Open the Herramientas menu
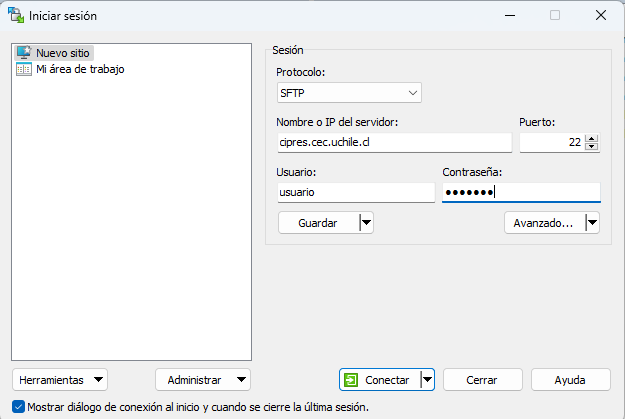 pyautogui.click(x=59, y=380)
